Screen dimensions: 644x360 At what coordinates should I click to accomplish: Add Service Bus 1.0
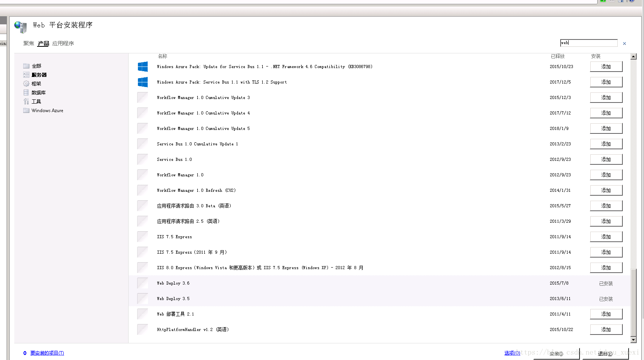tap(606, 159)
